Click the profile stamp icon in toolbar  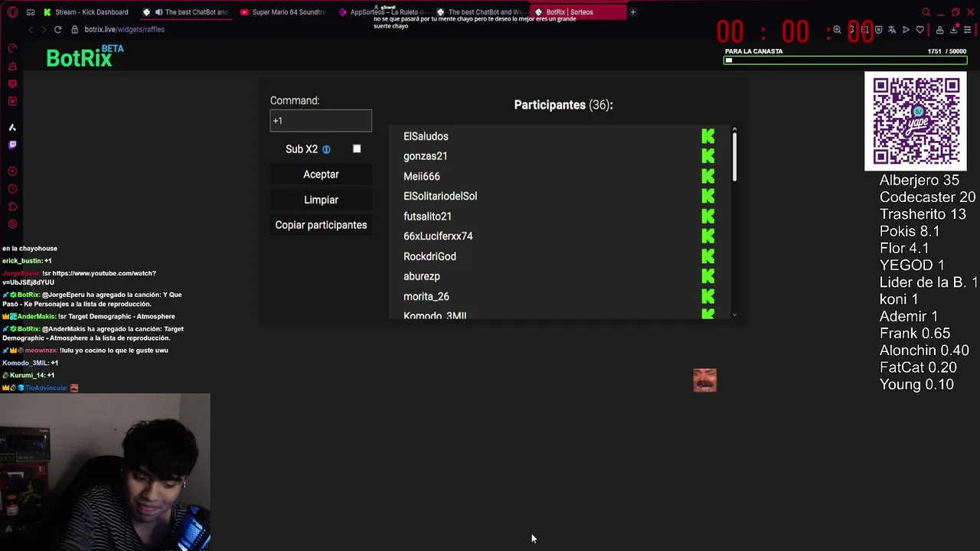940,30
